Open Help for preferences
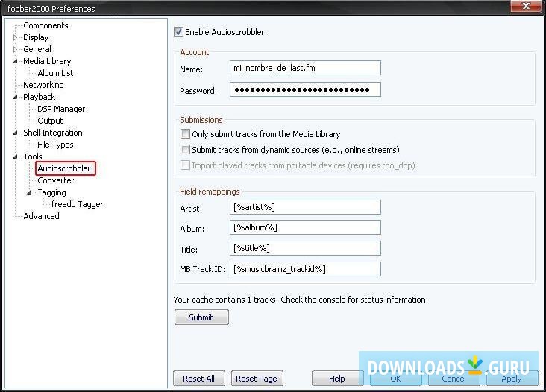The image size is (546, 392). (x=337, y=379)
